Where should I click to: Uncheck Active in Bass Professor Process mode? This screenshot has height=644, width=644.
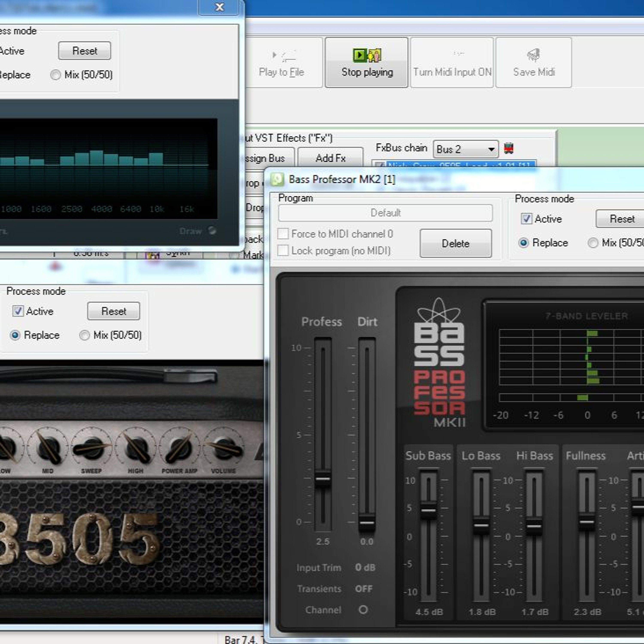coord(526,219)
